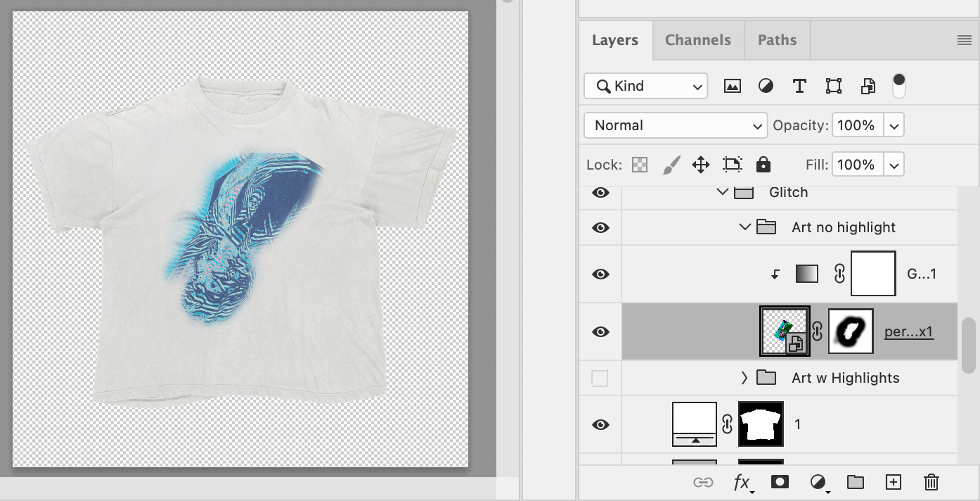Image resolution: width=980 pixels, height=501 pixels.
Task: Click the Opacity label
Action: [x=801, y=125]
